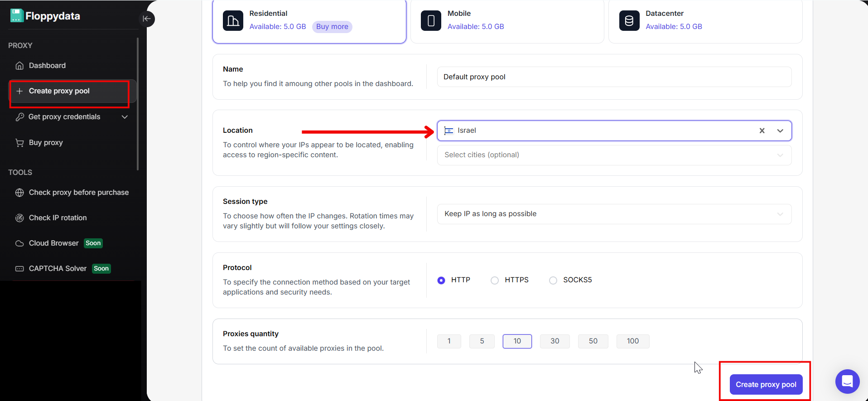Image resolution: width=868 pixels, height=401 pixels.
Task: Click the Floppydata logo icon
Action: click(17, 16)
